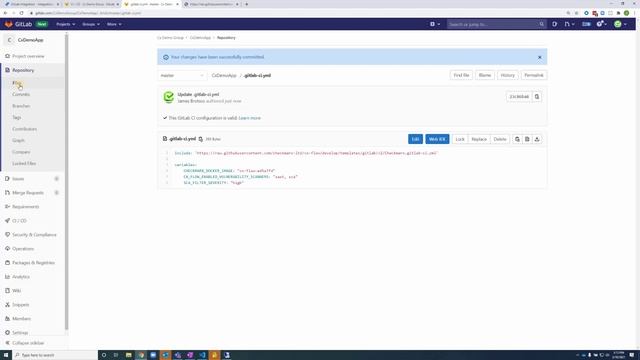Copy the file path icon beside .gitlab-ci.yml
Screen dimensions: 640x360
coord(200,139)
